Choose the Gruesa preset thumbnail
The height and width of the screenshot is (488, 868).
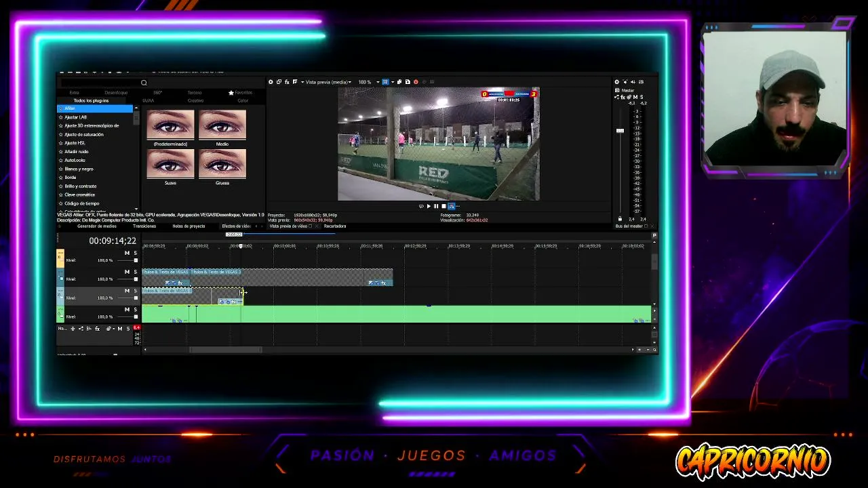pos(222,163)
